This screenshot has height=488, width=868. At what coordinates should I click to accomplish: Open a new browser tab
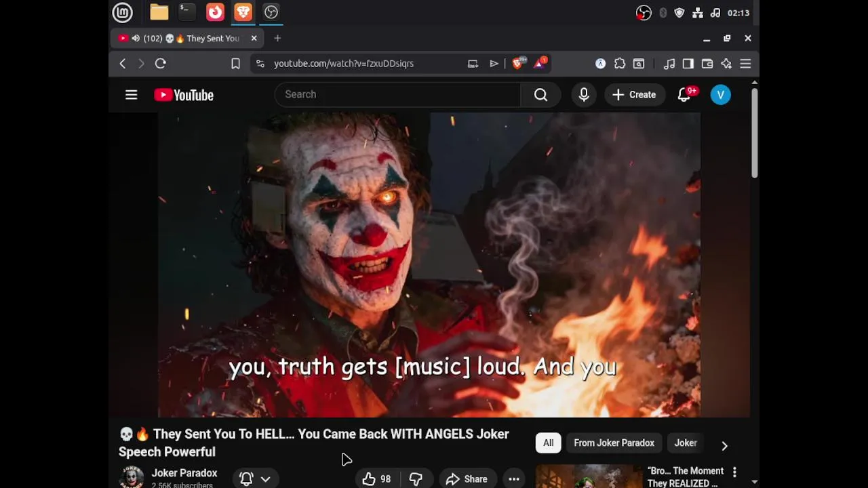(277, 39)
